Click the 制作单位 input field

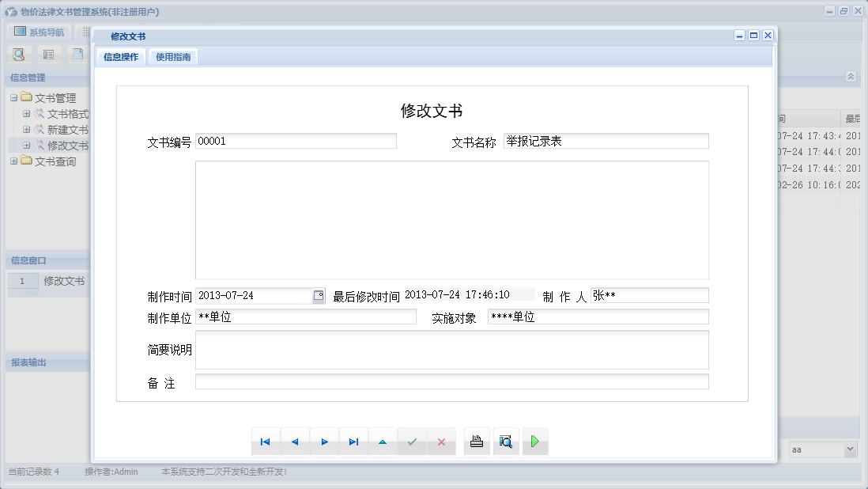(306, 317)
